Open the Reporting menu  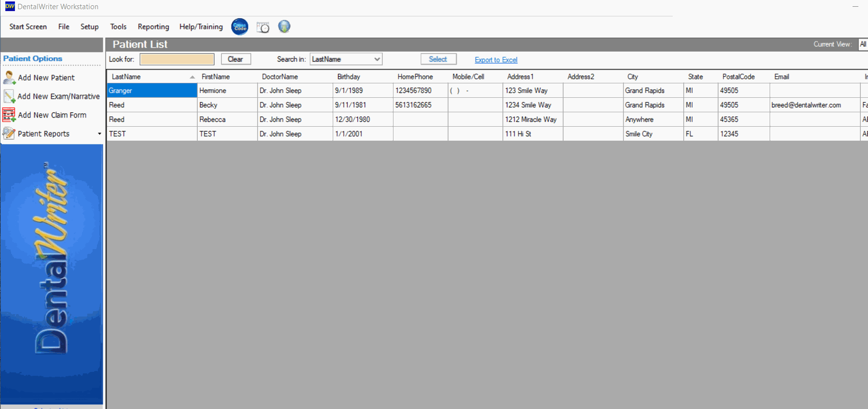(153, 26)
